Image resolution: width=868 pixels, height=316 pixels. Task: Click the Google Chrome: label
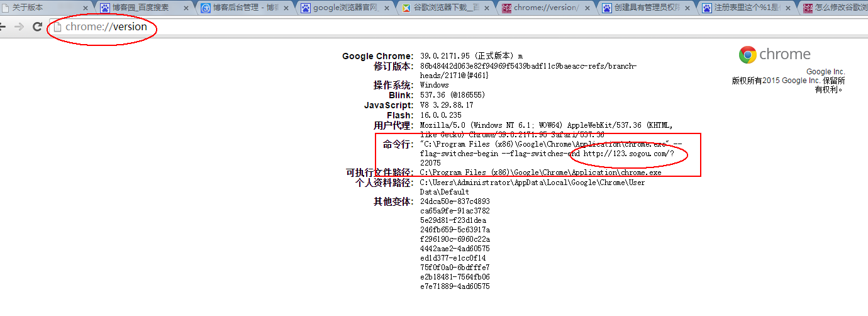377,57
